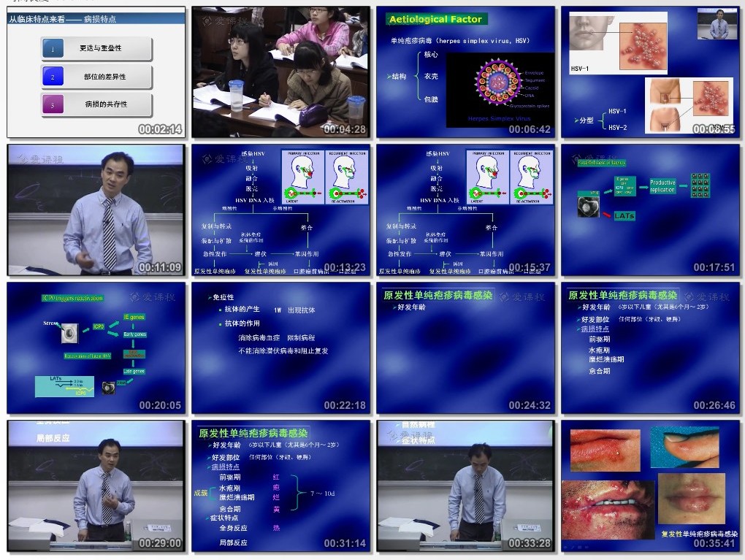The image size is (745, 560).
Task: Open the students thumbnail at 00:04:28
Action: coord(280,72)
